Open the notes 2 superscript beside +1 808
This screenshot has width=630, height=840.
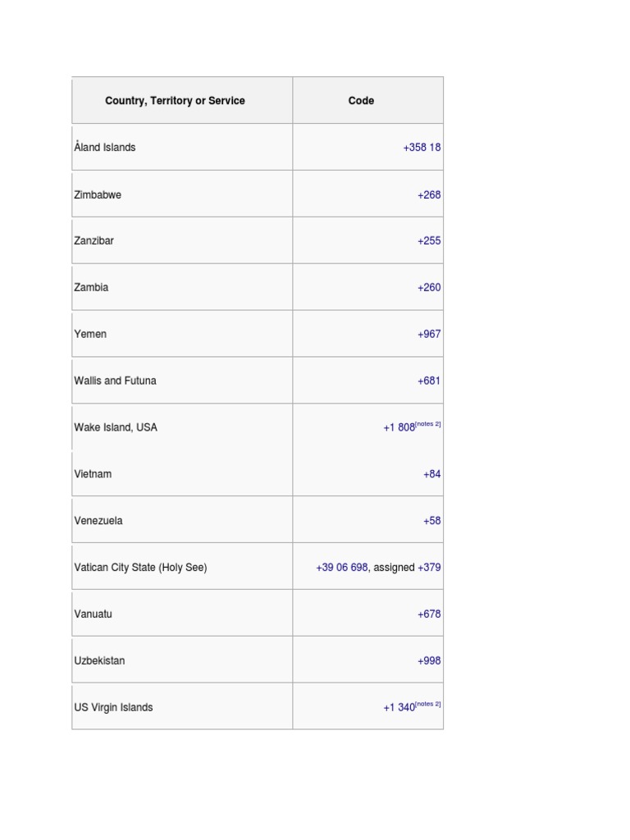click(x=428, y=424)
